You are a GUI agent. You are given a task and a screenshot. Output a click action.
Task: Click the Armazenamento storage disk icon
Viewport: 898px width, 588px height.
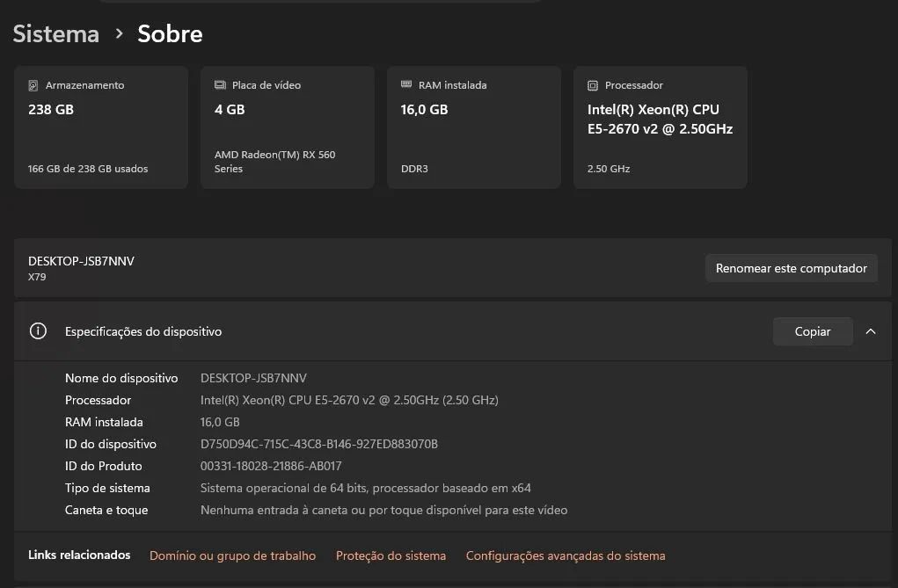(x=33, y=85)
